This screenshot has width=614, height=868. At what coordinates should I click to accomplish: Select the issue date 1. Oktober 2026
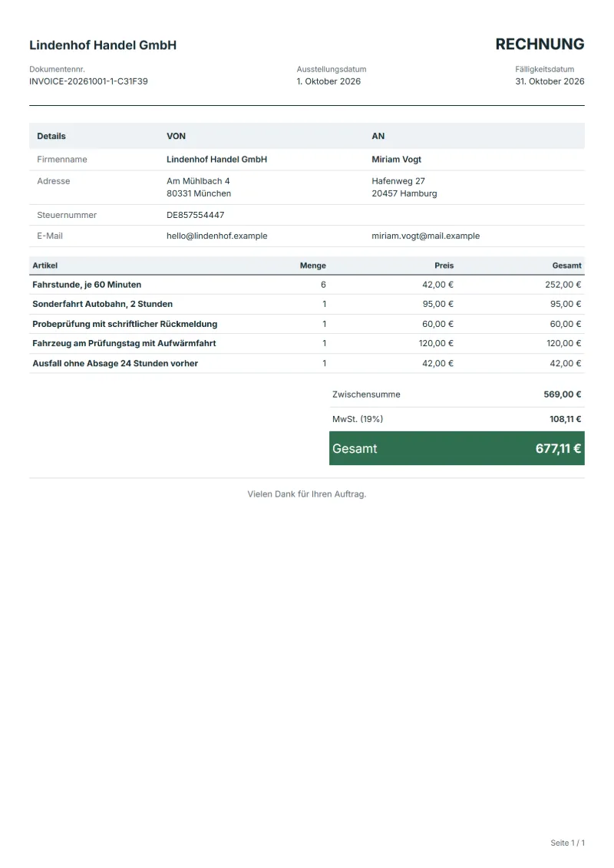(x=328, y=81)
